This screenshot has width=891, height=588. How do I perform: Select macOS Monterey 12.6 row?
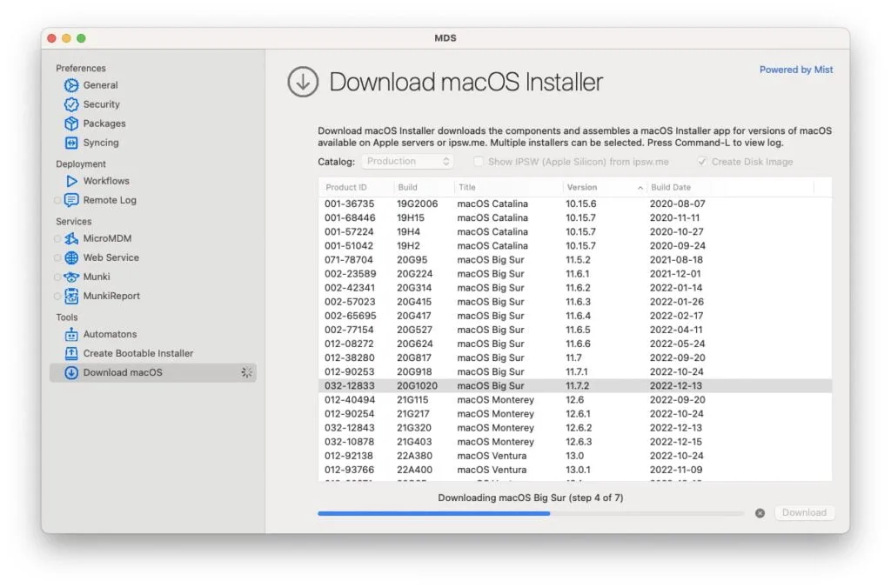tap(575, 400)
